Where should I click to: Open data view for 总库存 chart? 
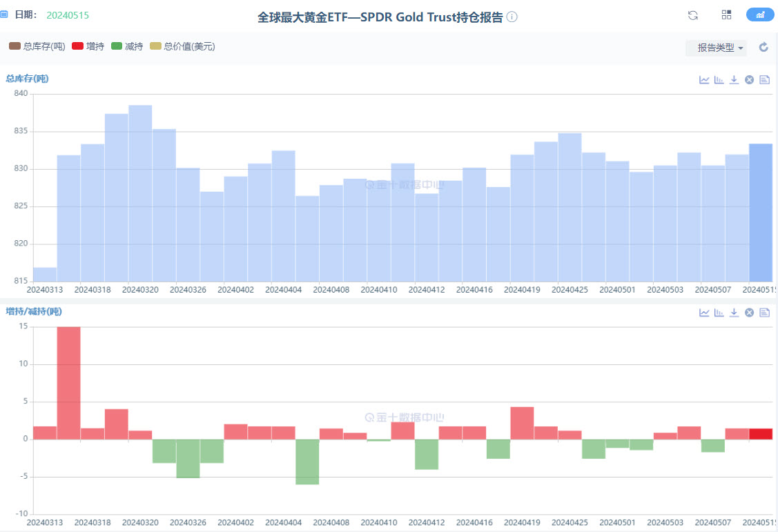pos(765,80)
